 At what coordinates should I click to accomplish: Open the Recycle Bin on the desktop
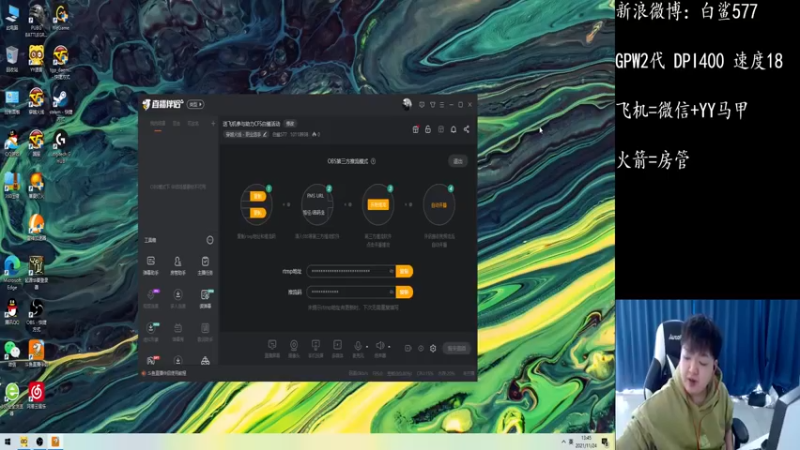(x=12, y=59)
